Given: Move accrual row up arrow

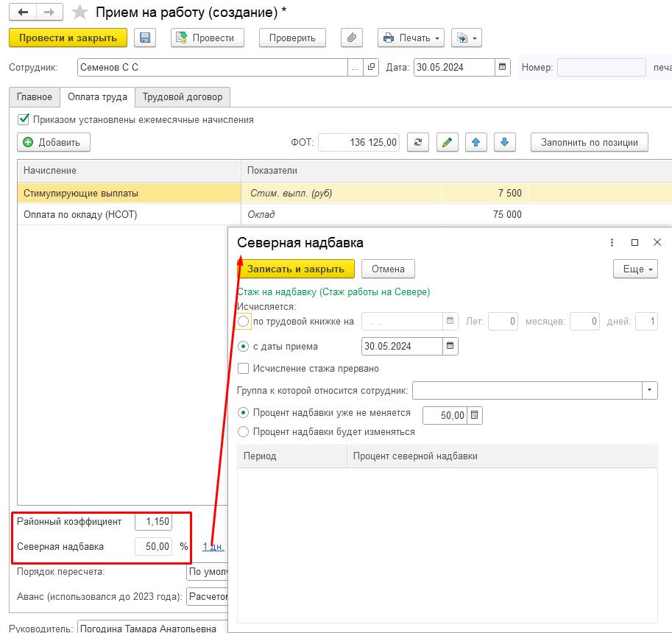Looking at the screenshot, I should [476, 143].
